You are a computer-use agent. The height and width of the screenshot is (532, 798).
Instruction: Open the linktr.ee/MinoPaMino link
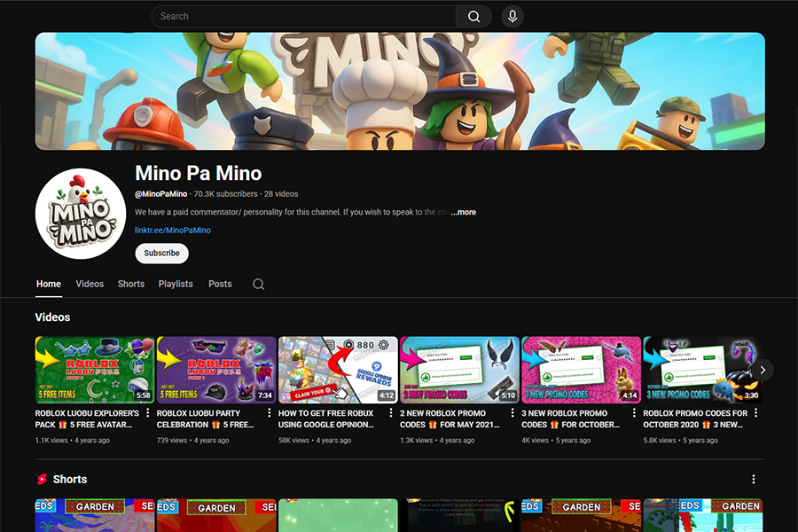tap(172, 230)
